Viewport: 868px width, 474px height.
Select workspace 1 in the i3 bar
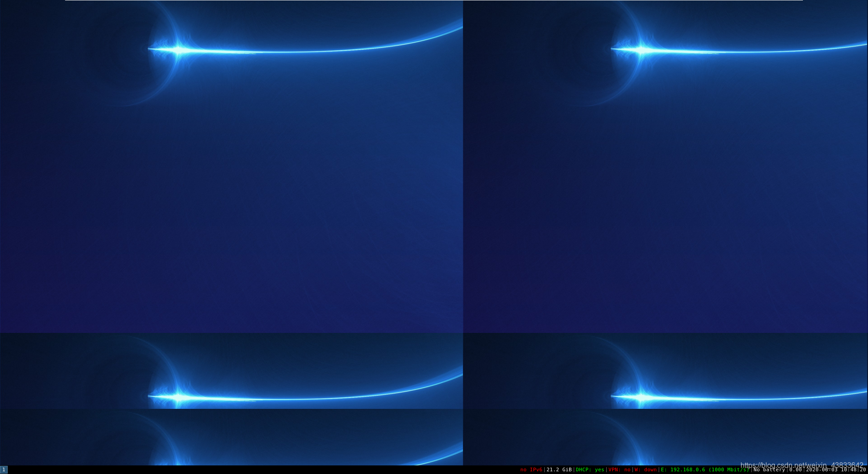4,470
